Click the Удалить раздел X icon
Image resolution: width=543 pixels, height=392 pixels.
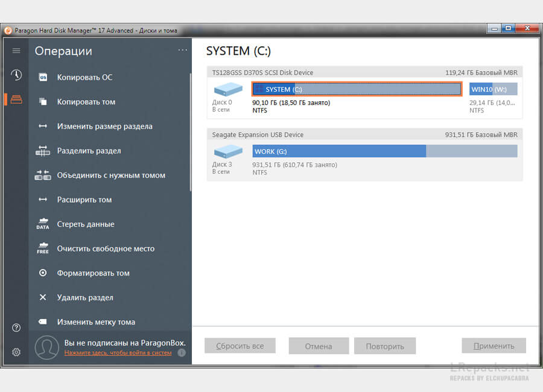[43, 297]
